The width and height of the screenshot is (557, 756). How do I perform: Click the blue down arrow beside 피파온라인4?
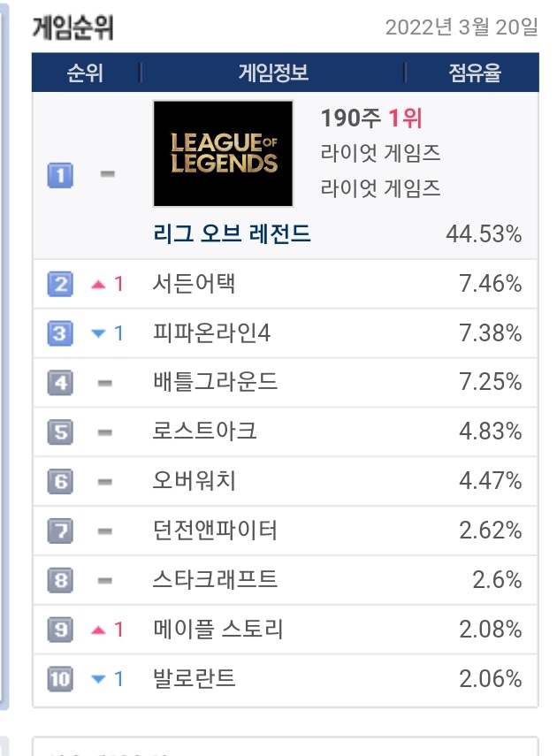coord(99,334)
